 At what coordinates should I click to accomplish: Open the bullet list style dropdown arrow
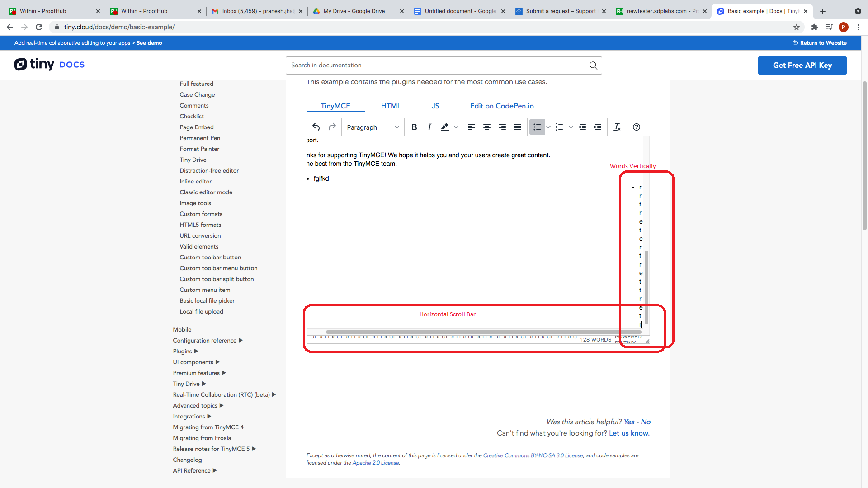(x=548, y=127)
